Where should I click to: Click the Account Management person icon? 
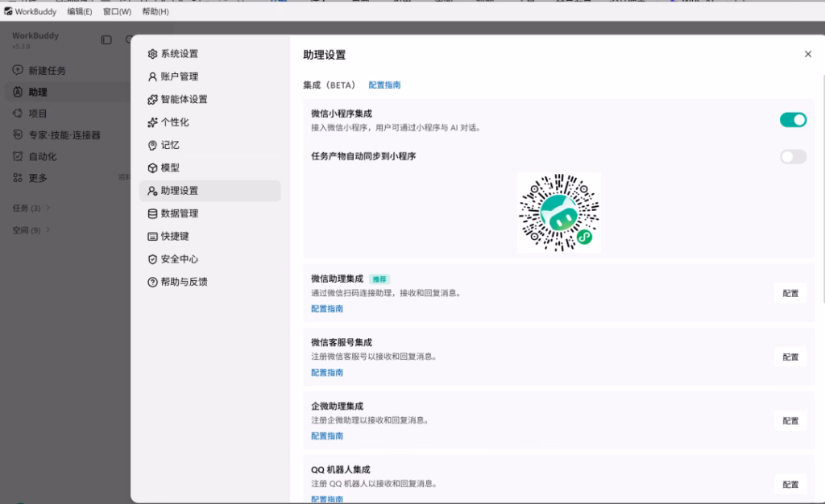152,76
